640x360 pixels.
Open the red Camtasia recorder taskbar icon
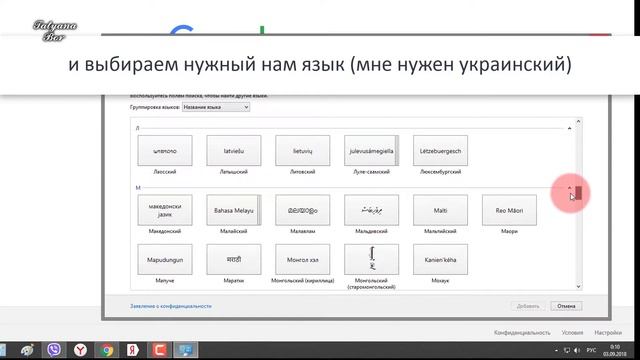160,350
